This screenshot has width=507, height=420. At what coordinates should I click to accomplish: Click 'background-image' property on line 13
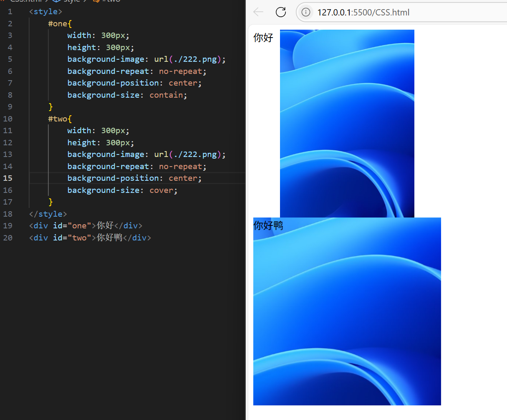pos(106,154)
